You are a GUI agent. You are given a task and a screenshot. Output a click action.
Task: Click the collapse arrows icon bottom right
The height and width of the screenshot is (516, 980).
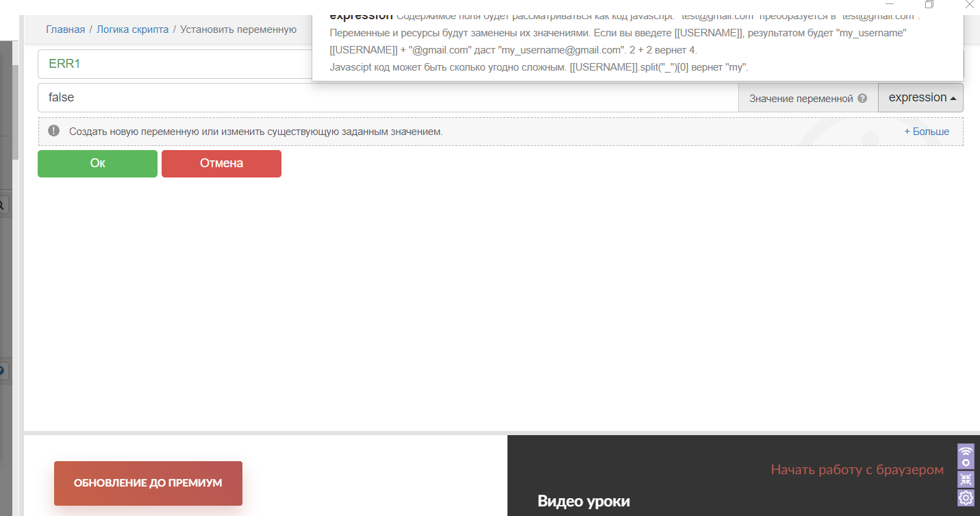tap(966, 479)
